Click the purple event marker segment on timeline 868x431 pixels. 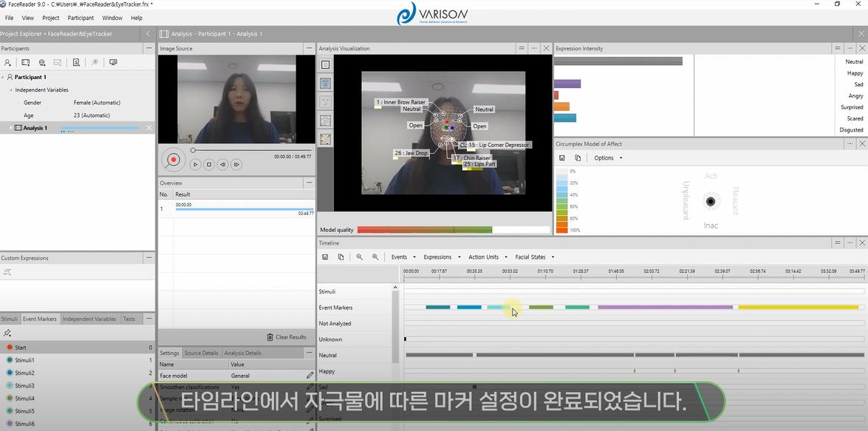666,307
